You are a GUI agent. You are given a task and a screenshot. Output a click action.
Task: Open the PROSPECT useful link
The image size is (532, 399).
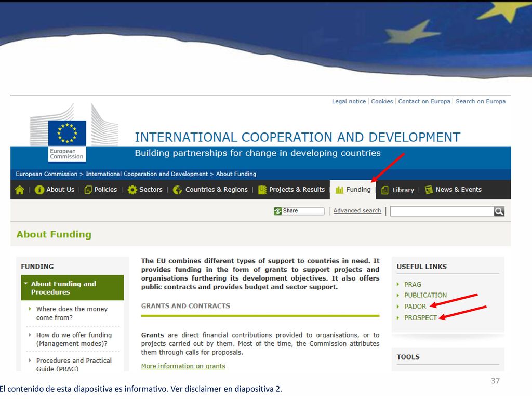[x=420, y=317]
